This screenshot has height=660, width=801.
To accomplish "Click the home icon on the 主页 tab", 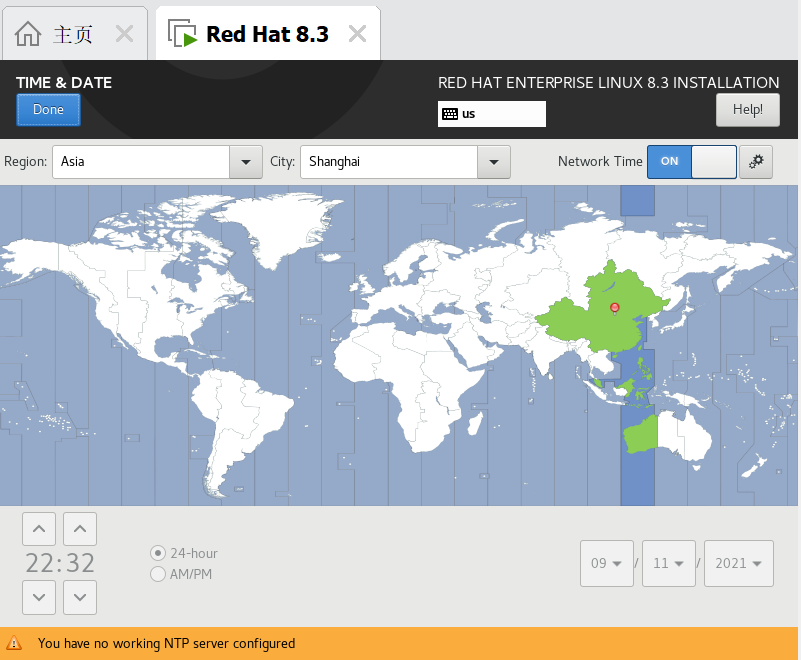I will pos(29,32).
